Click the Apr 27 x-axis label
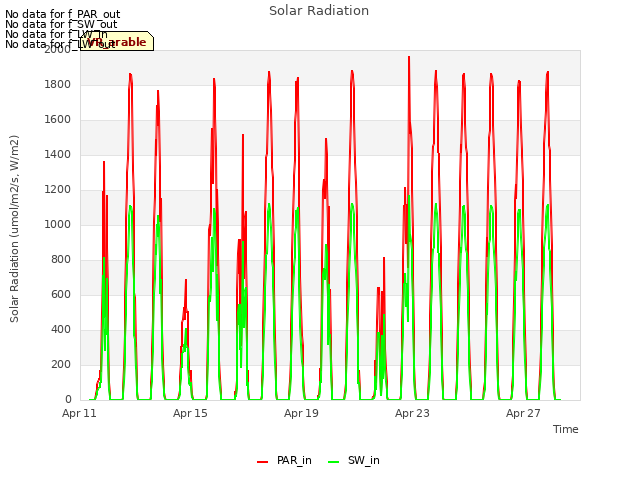The height and width of the screenshot is (480, 640). 523,413
